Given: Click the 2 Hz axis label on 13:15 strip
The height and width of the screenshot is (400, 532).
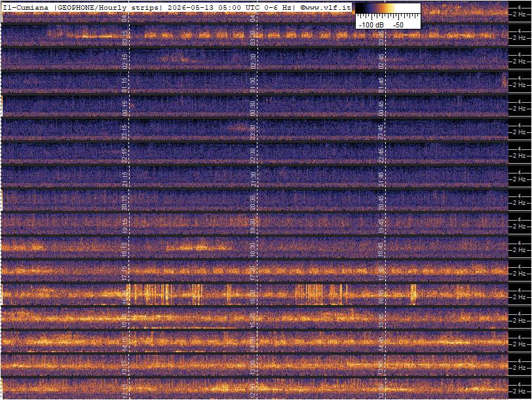Looking at the screenshot, I should pyautogui.click(x=520, y=368).
